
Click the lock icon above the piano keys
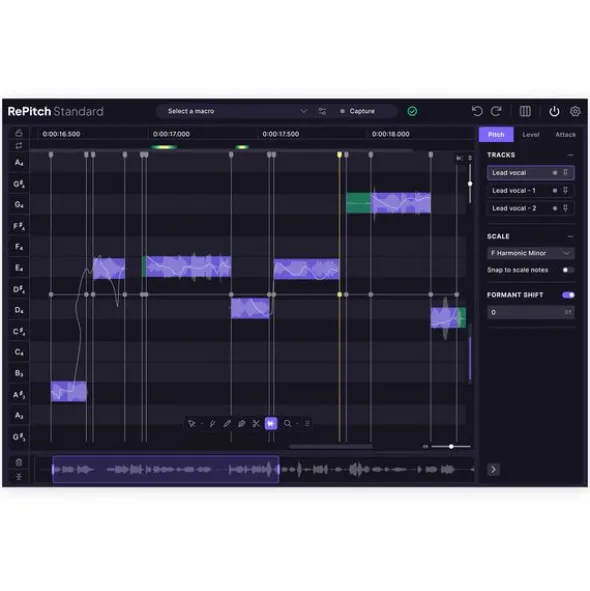[19, 133]
